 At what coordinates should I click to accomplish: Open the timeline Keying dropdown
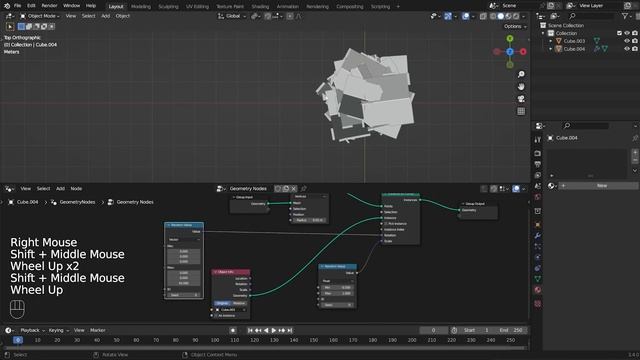59,330
